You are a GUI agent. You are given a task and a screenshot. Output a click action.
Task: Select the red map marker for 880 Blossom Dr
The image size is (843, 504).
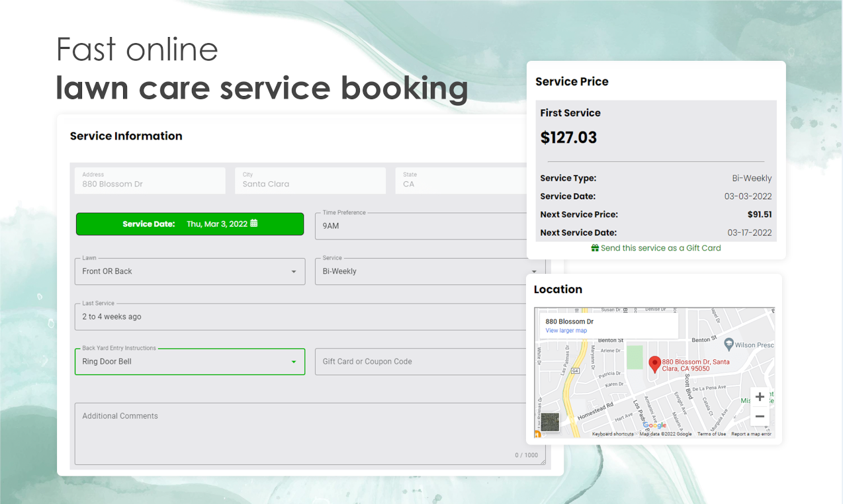tap(655, 364)
